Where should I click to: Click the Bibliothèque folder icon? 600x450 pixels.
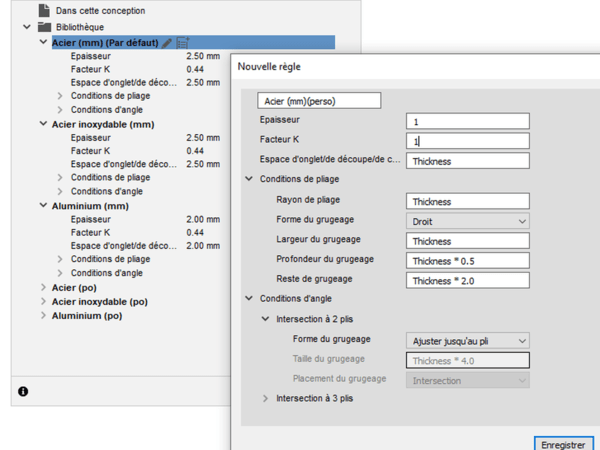(44, 27)
